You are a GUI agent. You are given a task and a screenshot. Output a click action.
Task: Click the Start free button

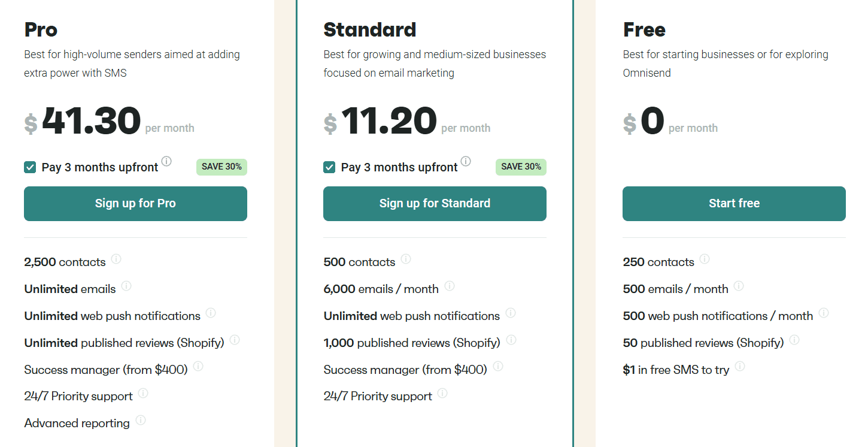[734, 204]
